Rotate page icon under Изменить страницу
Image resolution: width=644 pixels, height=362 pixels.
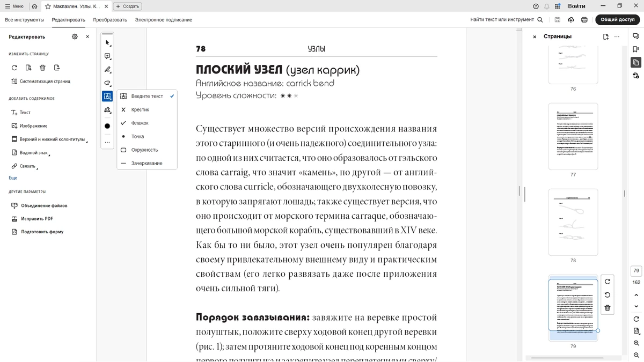(14, 68)
